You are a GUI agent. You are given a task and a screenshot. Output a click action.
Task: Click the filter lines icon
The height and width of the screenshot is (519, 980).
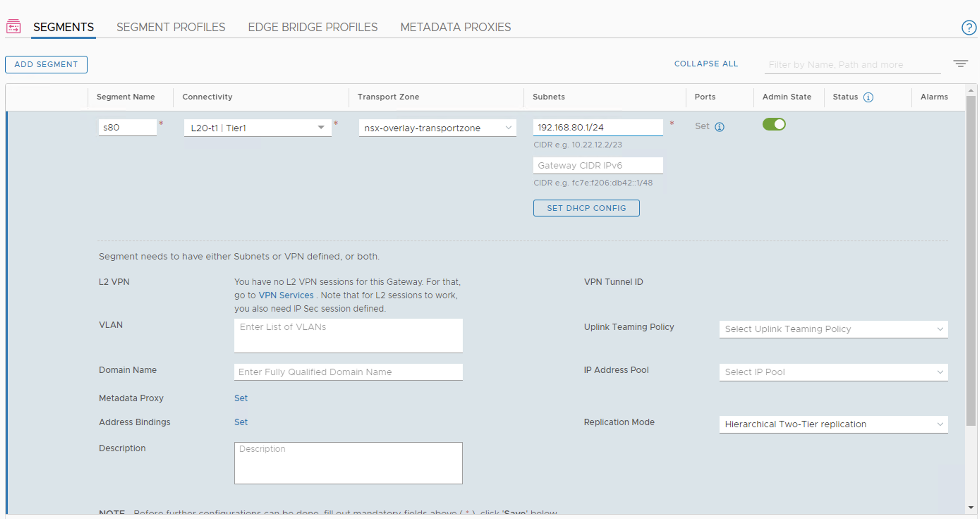[960, 63]
